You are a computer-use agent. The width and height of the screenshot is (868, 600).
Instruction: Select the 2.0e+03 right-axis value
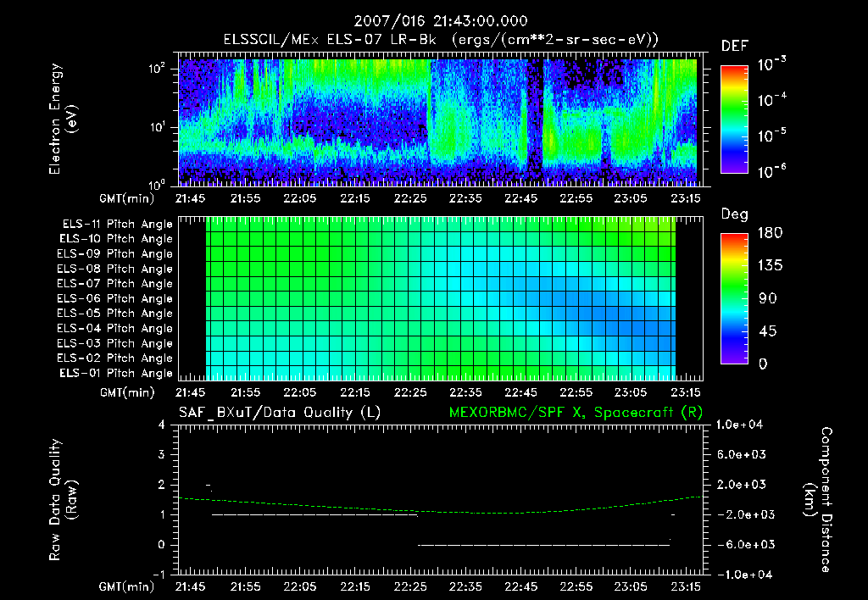click(742, 484)
